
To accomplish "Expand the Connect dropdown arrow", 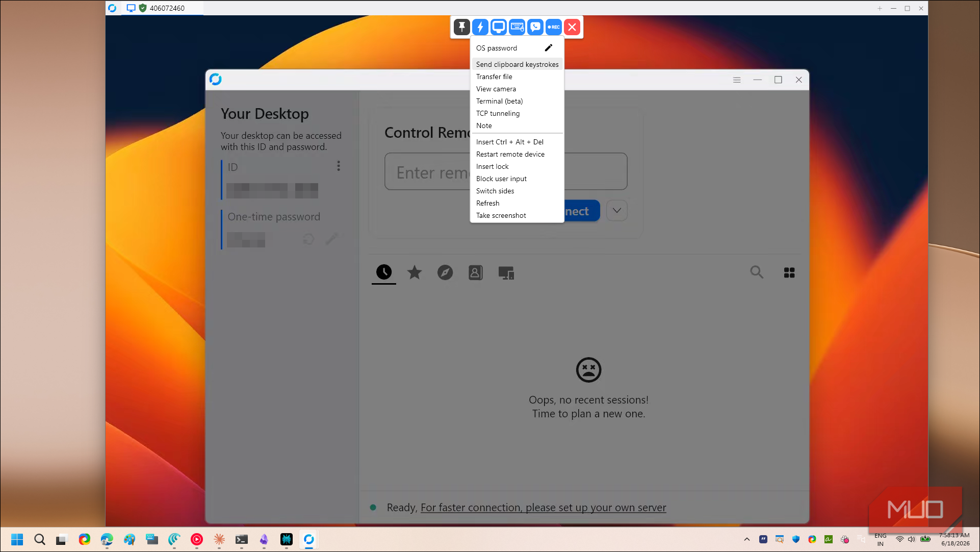I will point(616,211).
